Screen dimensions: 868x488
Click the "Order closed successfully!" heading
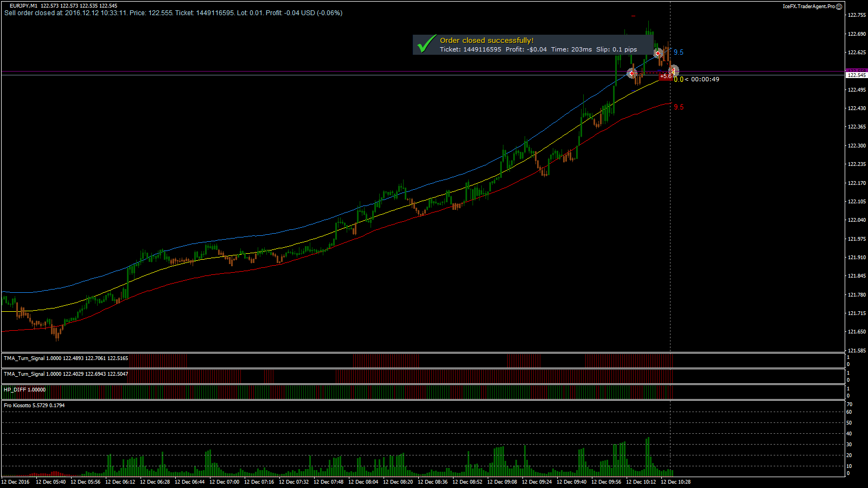(x=487, y=40)
